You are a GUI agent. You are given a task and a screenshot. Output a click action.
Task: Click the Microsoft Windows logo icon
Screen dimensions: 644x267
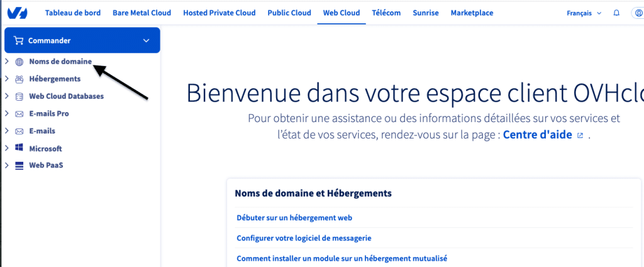click(x=19, y=149)
